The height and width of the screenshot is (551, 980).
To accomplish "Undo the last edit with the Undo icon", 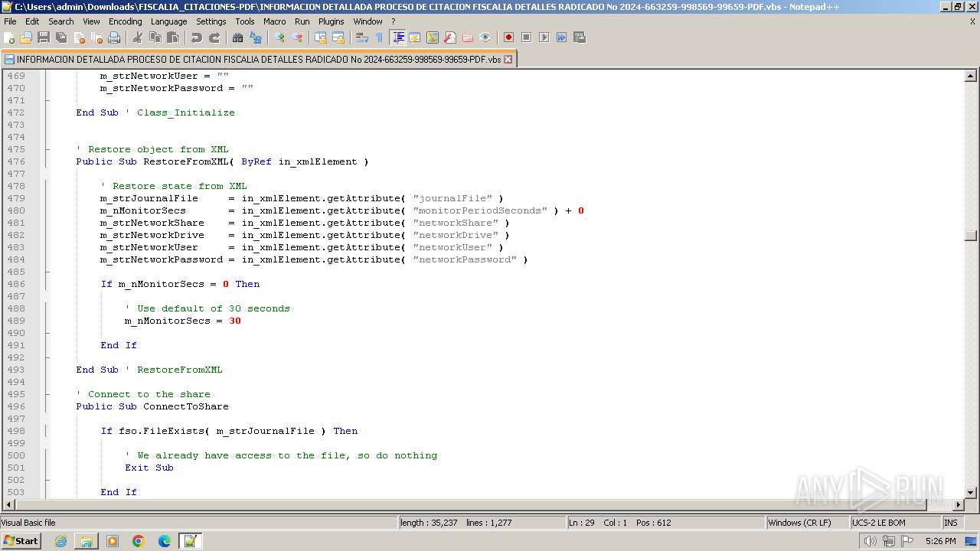I will 197,37.
